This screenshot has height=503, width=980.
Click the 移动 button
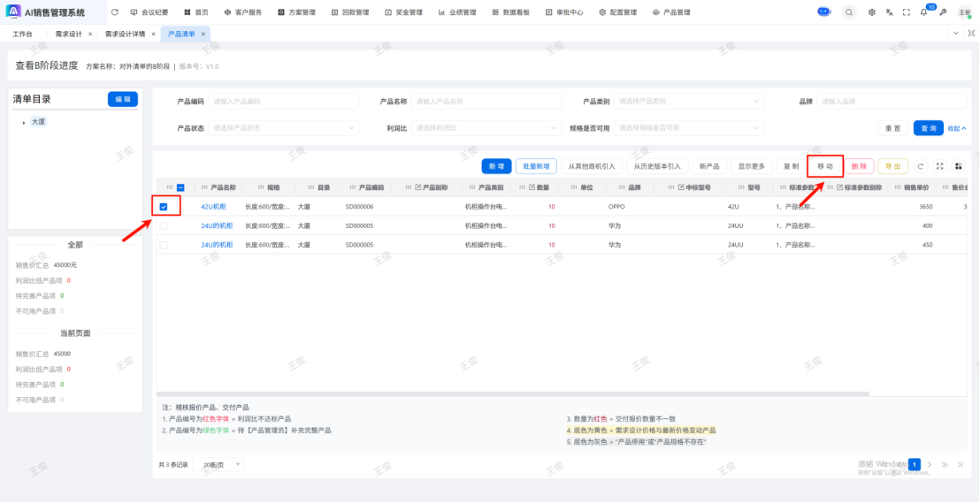pyautogui.click(x=824, y=166)
